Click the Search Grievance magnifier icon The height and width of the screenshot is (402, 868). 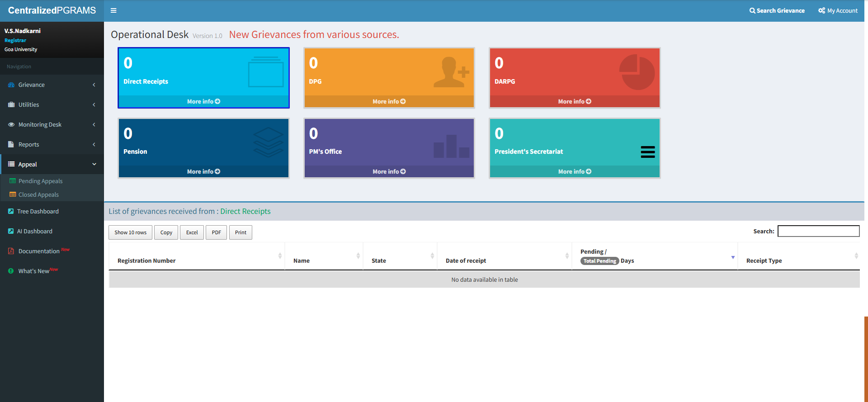point(752,10)
